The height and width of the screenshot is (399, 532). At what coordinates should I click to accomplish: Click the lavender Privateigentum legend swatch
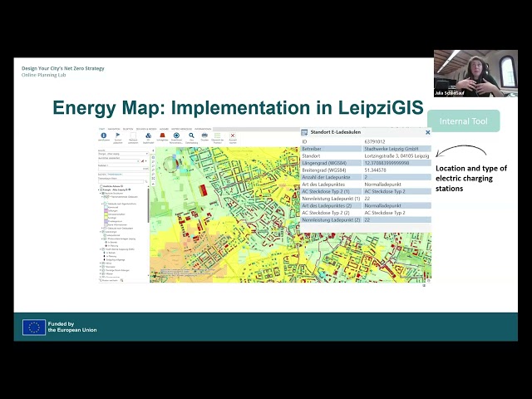106,221
